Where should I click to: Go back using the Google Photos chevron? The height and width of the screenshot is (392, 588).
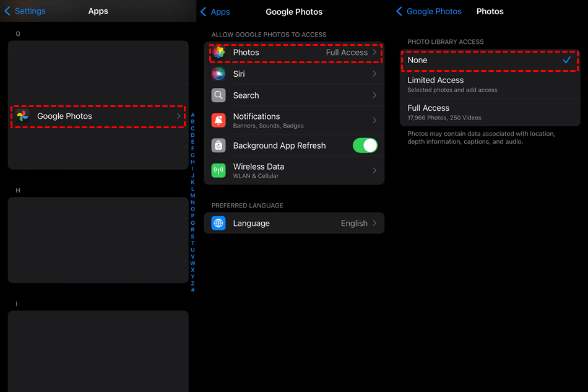pos(399,11)
